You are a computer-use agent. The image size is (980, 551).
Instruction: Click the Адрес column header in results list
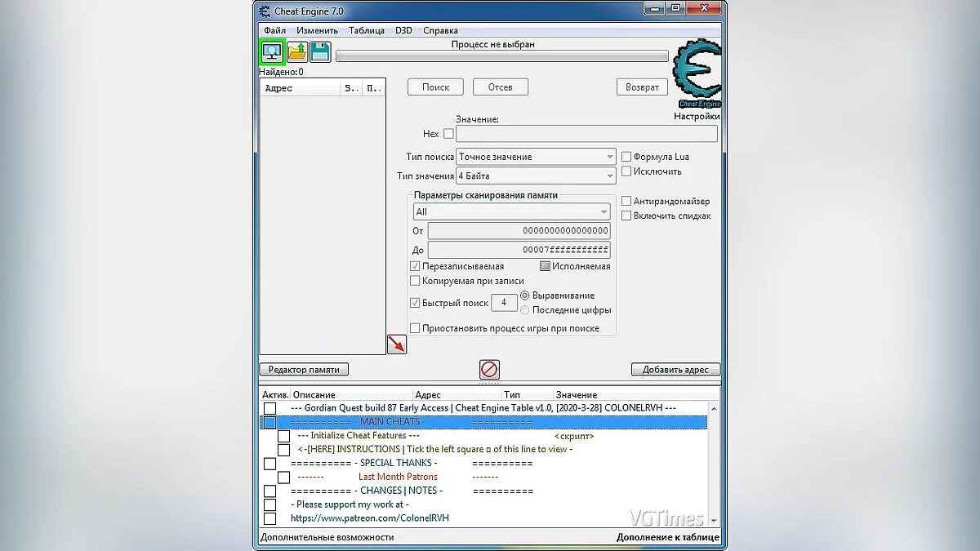pyautogui.click(x=300, y=88)
